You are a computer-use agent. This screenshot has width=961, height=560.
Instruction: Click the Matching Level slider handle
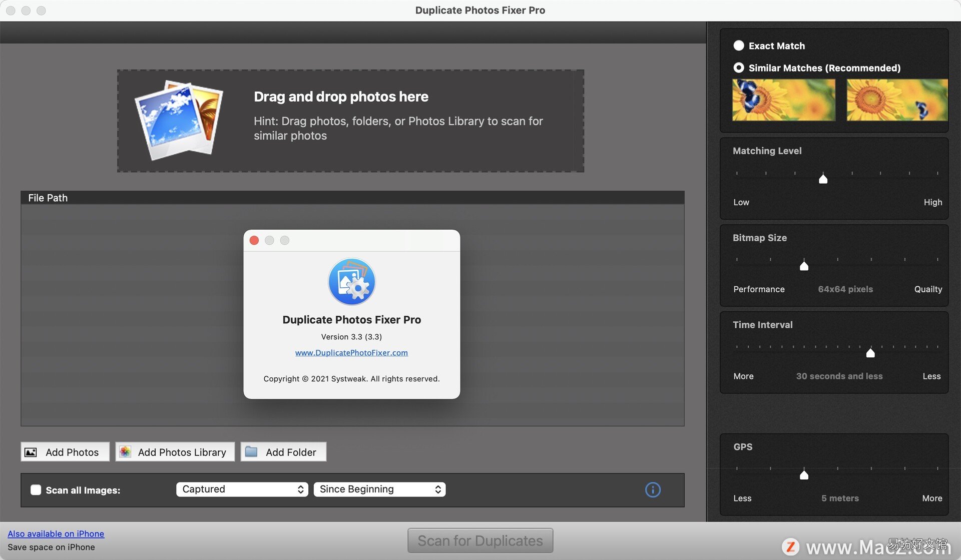[823, 179]
